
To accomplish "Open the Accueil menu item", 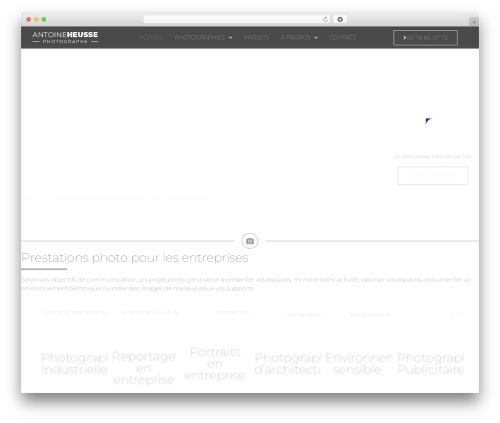I will click(151, 37).
